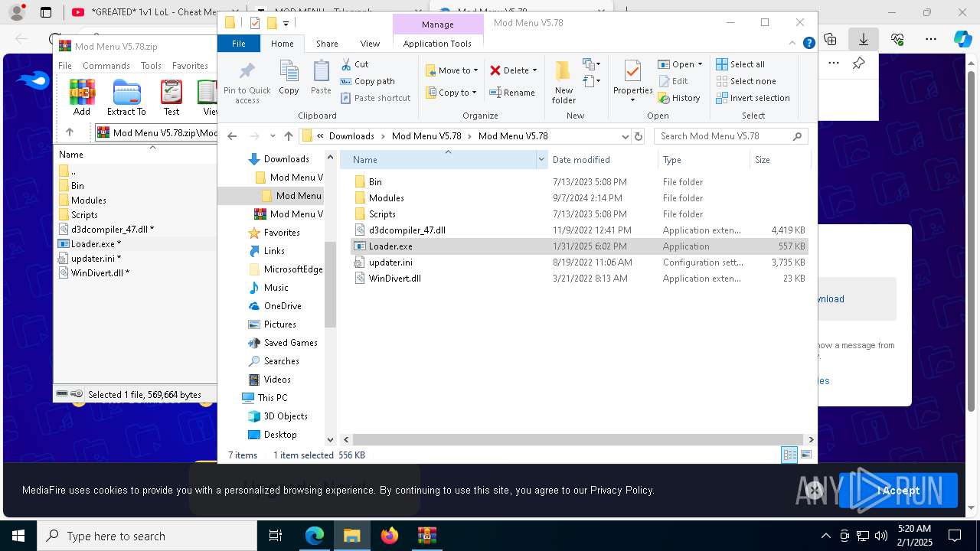Click Rename in Organize group
This screenshot has width=980, height=551.
pyautogui.click(x=512, y=93)
